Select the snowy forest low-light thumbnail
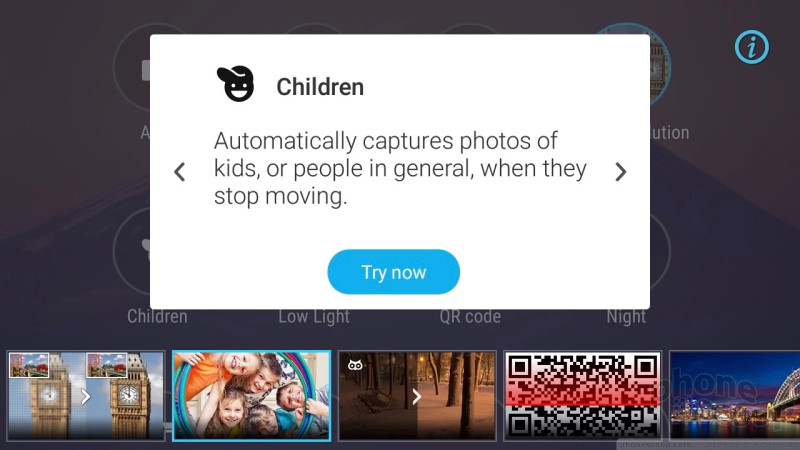800x450 pixels. (417, 395)
